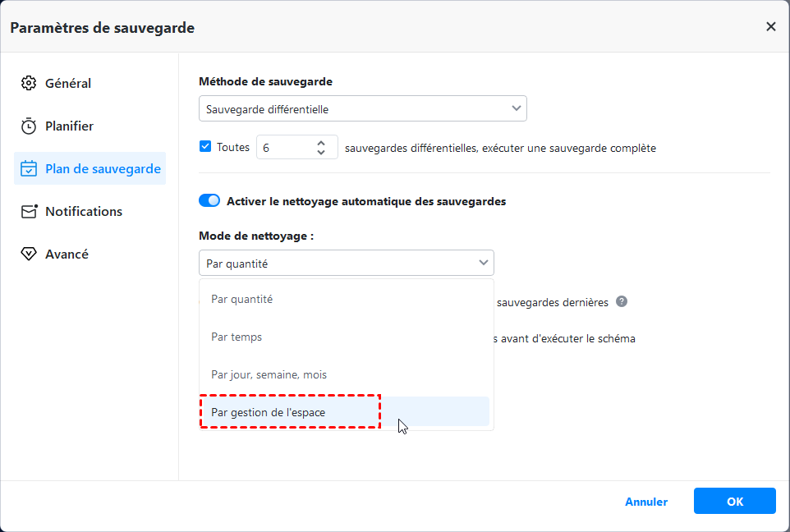Decrease differential backup count with down arrow
Viewport: 790px width, 532px height.
(321, 153)
